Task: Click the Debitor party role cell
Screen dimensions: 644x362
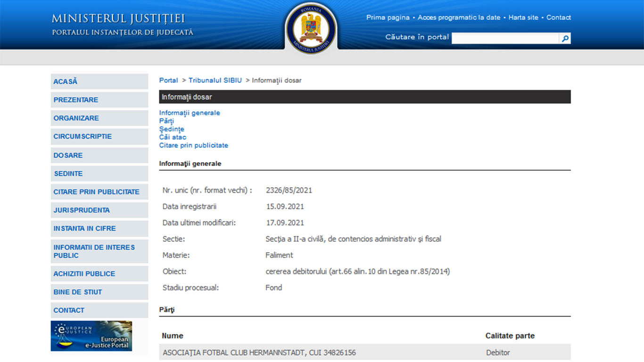Action: pos(498,353)
